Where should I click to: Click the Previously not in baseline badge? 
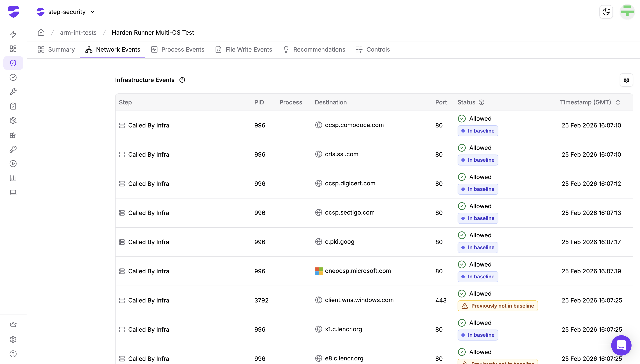pyautogui.click(x=498, y=306)
